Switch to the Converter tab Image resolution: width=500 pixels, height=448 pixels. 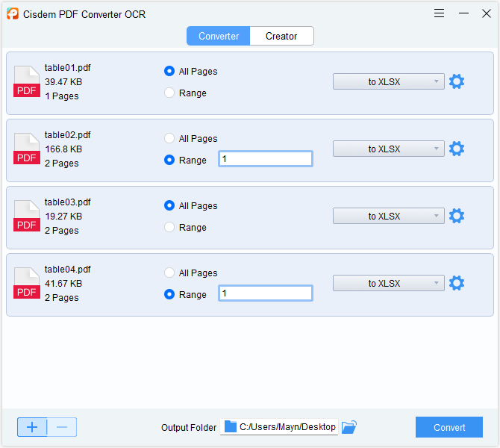pos(219,36)
